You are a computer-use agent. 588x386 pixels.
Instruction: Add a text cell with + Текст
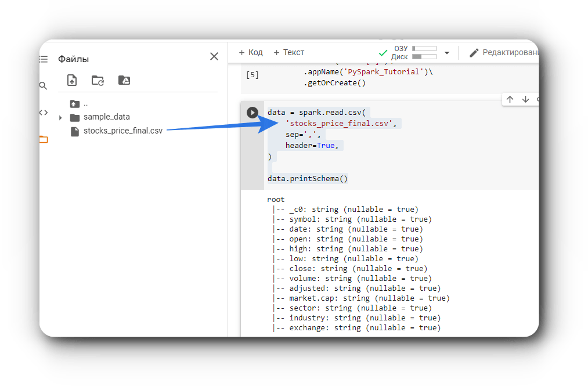coord(288,52)
